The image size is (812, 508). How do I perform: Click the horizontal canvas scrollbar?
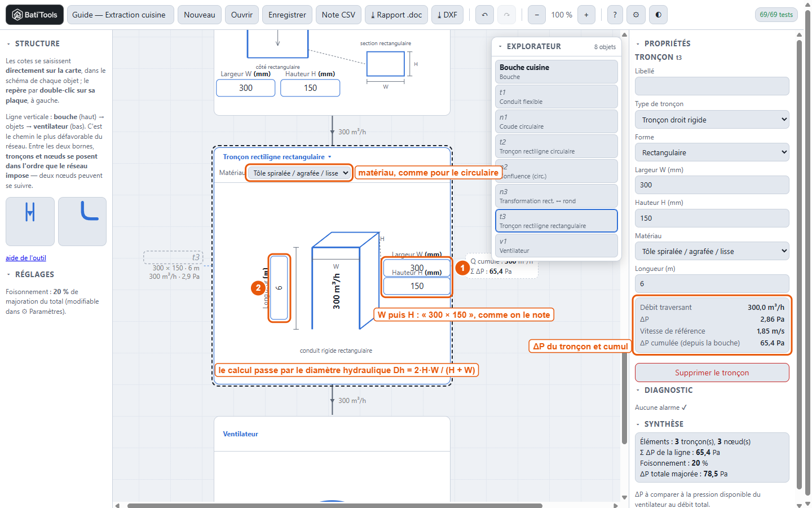click(x=335, y=505)
